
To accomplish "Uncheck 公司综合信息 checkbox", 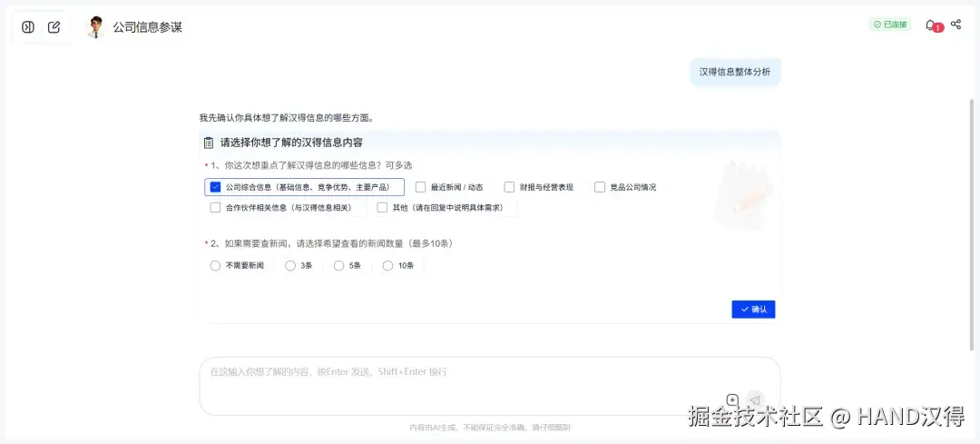I will [x=216, y=187].
